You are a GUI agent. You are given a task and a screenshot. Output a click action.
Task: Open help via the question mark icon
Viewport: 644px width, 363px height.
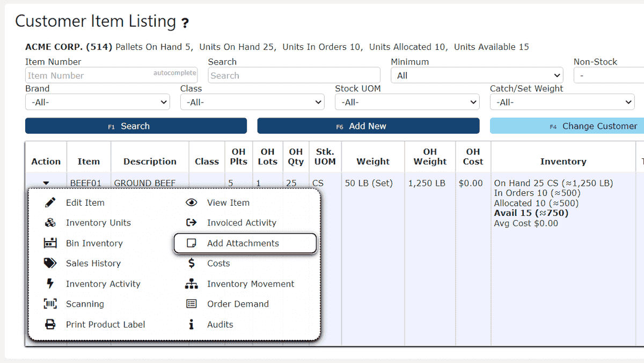[x=185, y=23]
